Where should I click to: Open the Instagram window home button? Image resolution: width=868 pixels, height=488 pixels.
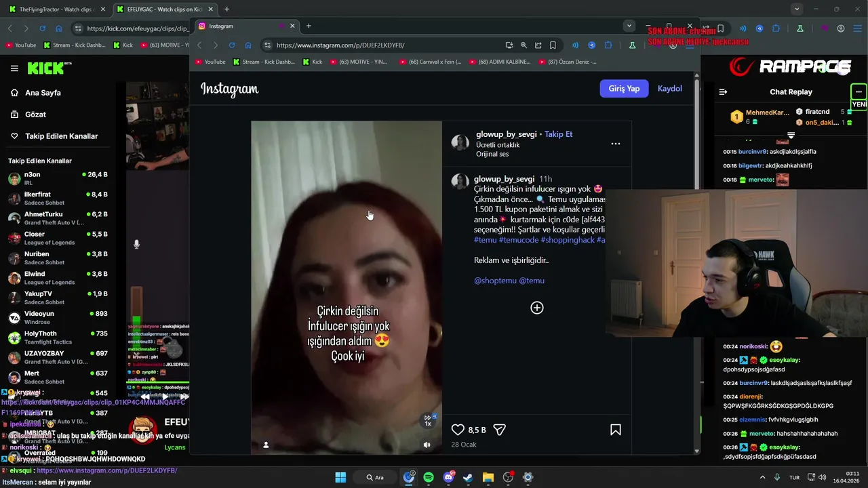pyautogui.click(x=248, y=45)
